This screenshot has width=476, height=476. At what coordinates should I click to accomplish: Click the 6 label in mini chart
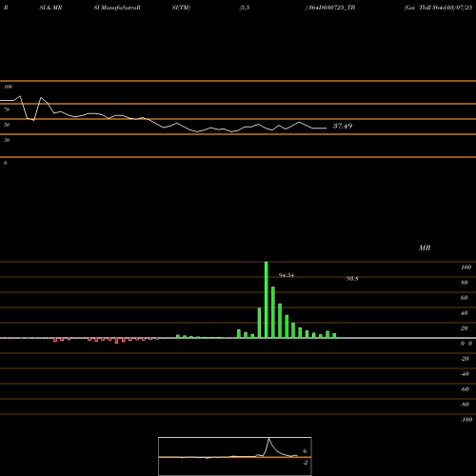(305, 451)
